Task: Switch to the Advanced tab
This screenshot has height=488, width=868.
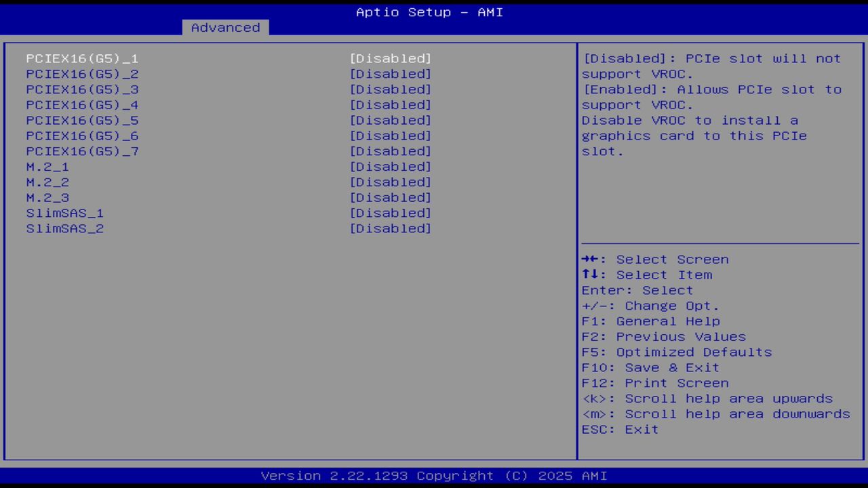Action: (225, 27)
